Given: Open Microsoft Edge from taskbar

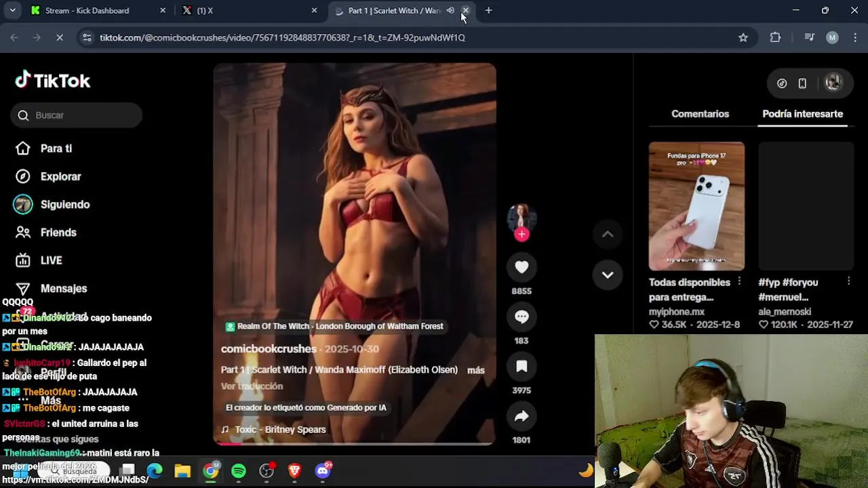Looking at the screenshot, I should 155,470.
